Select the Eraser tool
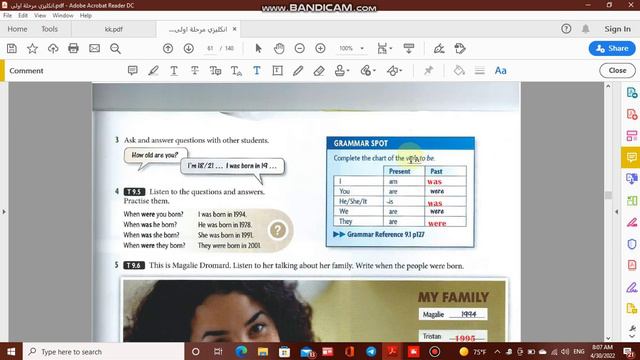640x360 pixels. pos(319,71)
